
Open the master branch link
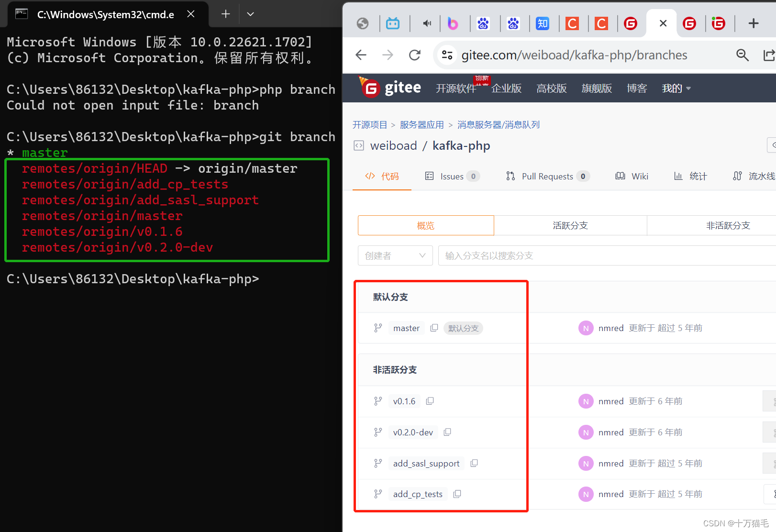[x=406, y=328]
